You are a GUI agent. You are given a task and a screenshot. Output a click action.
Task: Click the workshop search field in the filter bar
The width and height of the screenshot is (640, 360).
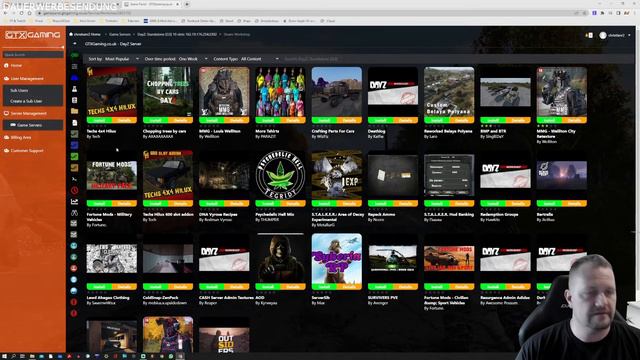pos(311,59)
